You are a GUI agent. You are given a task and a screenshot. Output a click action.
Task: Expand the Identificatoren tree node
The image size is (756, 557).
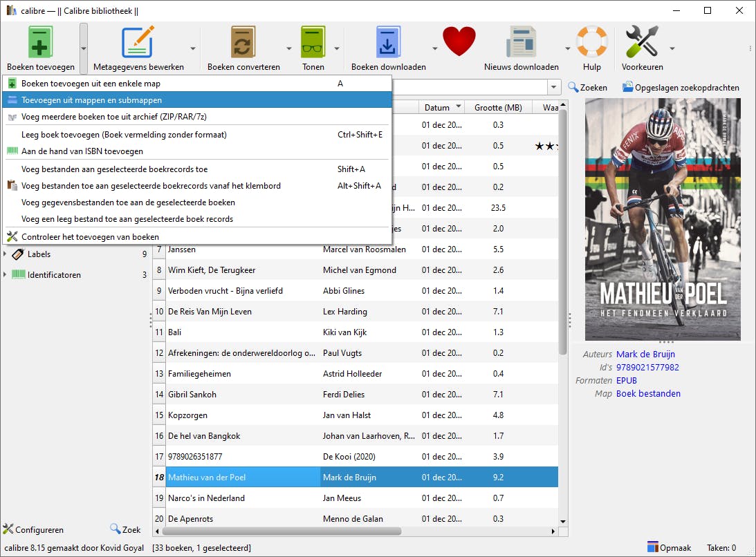5,274
